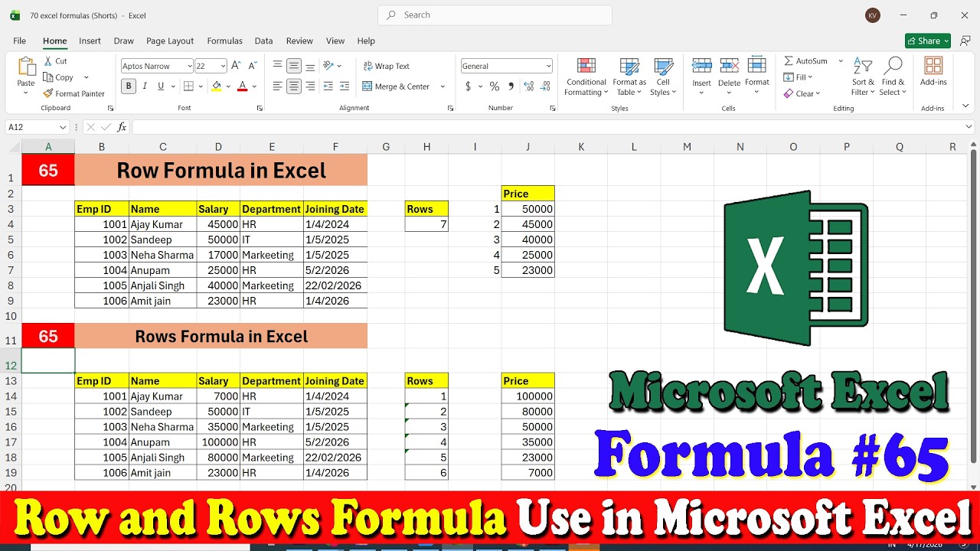Image resolution: width=980 pixels, height=551 pixels.
Task: Click Decrease Decimal icon
Action: pyautogui.click(x=544, y=86)
